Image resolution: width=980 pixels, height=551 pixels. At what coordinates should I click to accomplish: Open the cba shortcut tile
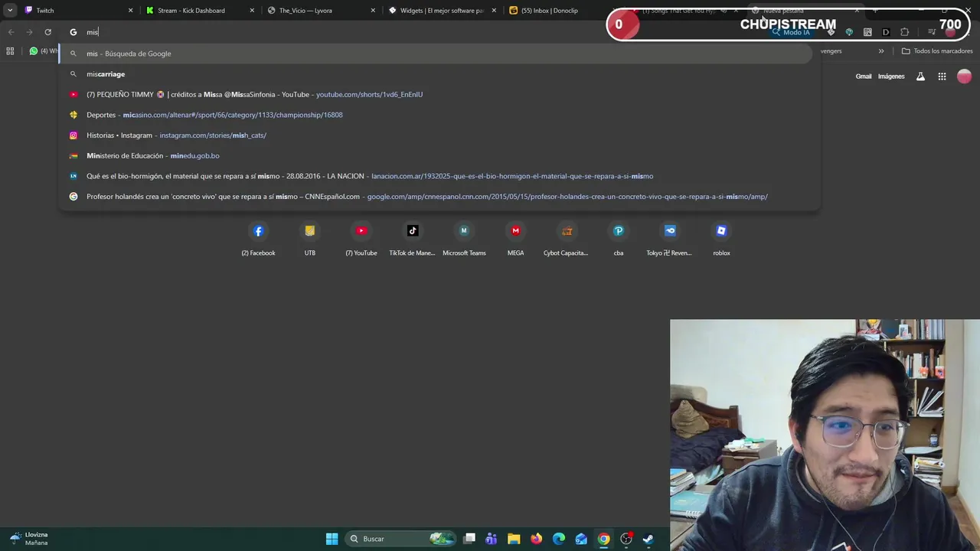(619, 237)
